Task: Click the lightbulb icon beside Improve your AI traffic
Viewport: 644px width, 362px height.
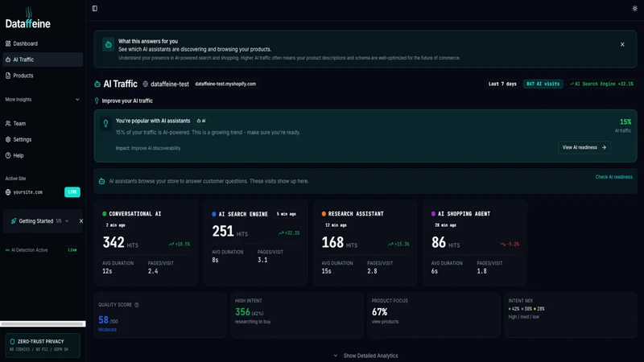Action: (x=97, y=101)
